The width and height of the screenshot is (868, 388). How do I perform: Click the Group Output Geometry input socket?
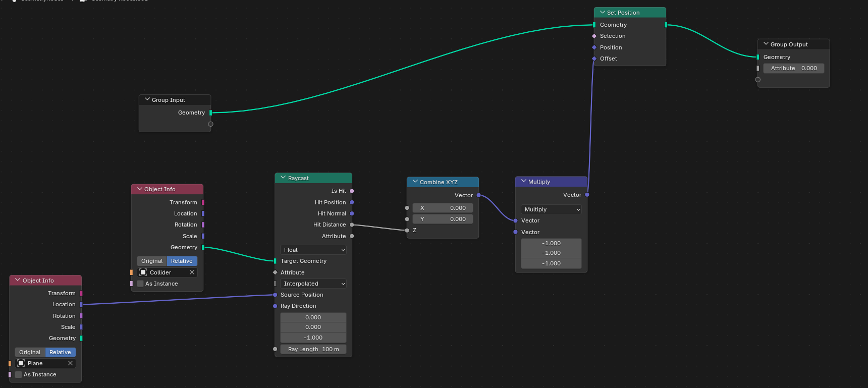757,57
